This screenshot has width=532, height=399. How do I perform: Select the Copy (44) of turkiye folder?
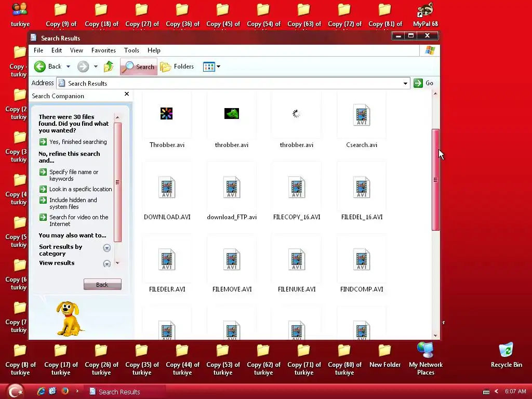coord(182,360)
